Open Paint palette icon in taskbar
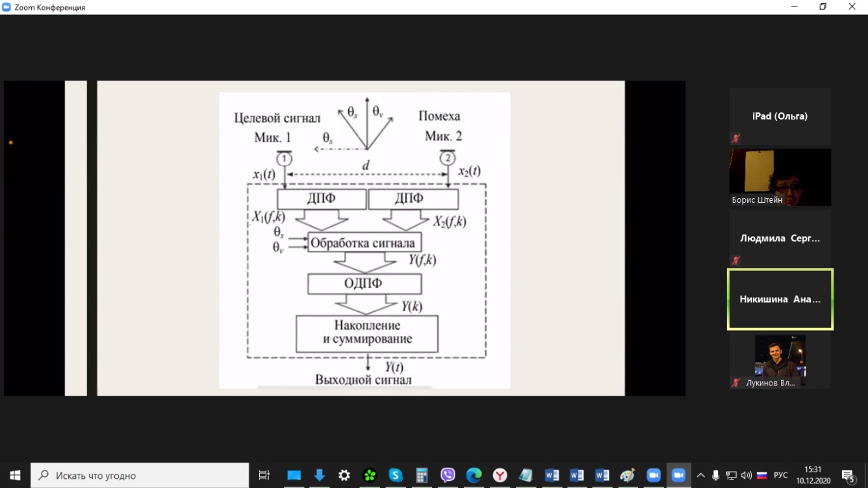 [x=627, y=475]
